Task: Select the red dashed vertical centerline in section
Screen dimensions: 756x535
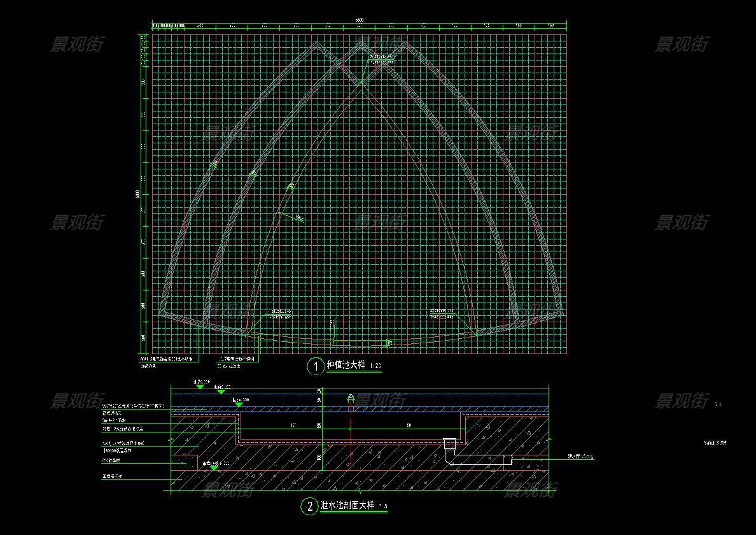Action: [x=350, y=433]
